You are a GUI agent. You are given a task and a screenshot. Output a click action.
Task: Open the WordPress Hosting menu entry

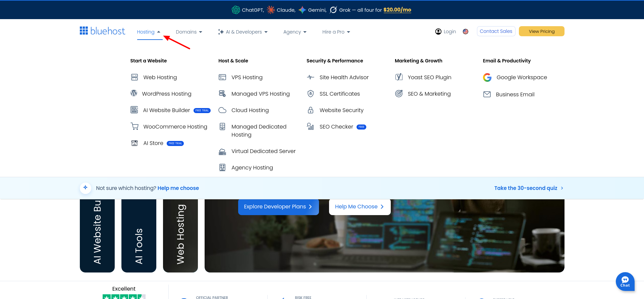(167, 94)
